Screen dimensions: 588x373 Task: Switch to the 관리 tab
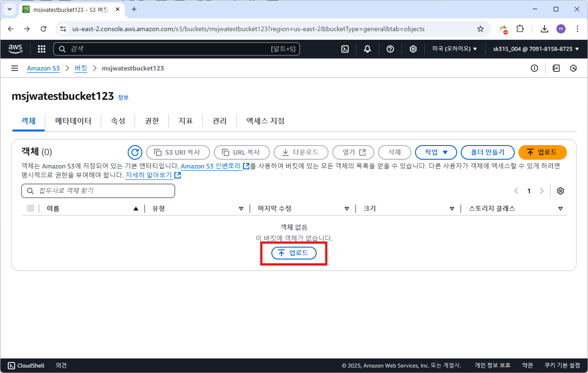(220, 121)
